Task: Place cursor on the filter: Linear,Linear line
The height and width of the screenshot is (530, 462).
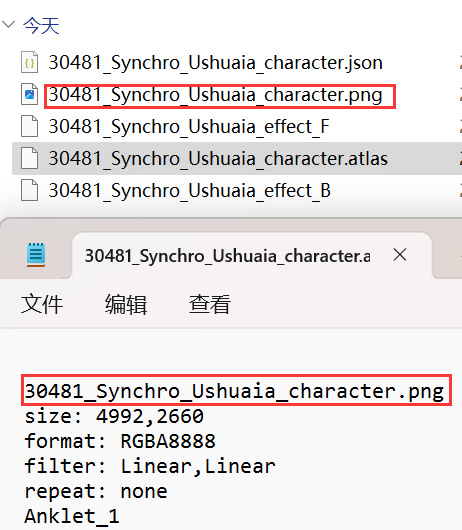Action: coord(150,466)
